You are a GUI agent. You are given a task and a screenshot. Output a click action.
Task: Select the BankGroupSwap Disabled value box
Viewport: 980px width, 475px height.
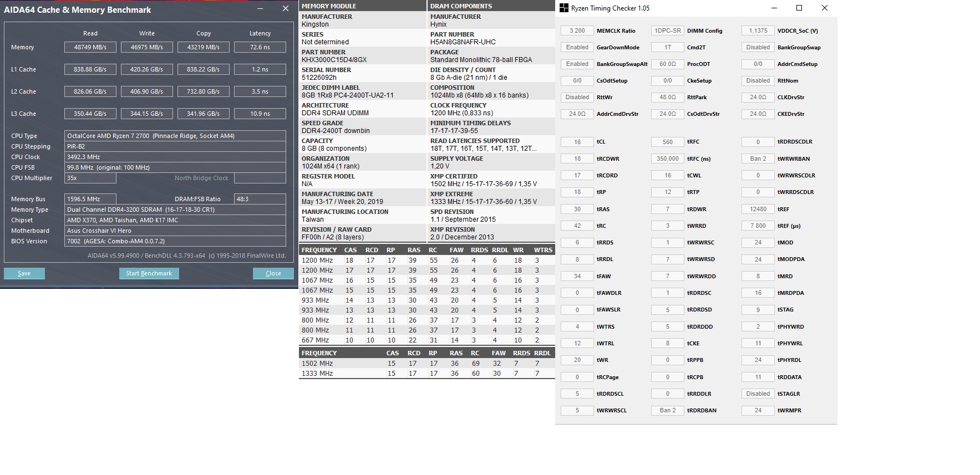758,47
